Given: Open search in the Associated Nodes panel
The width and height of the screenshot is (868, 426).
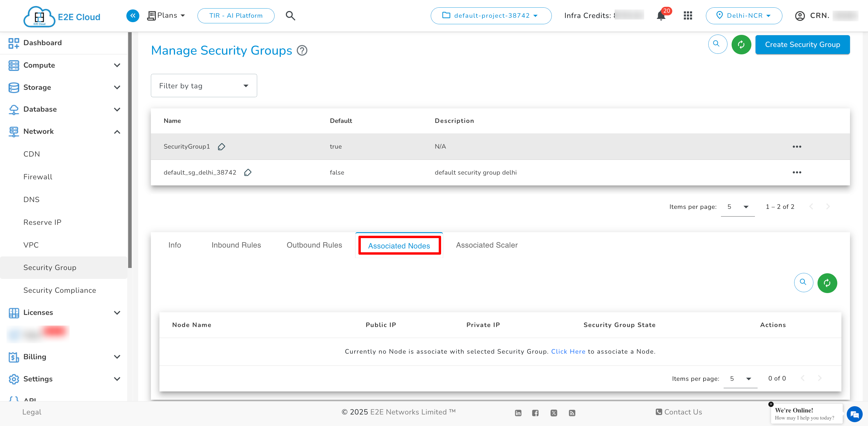Looking at the screenshot, I should coord(803,283).
